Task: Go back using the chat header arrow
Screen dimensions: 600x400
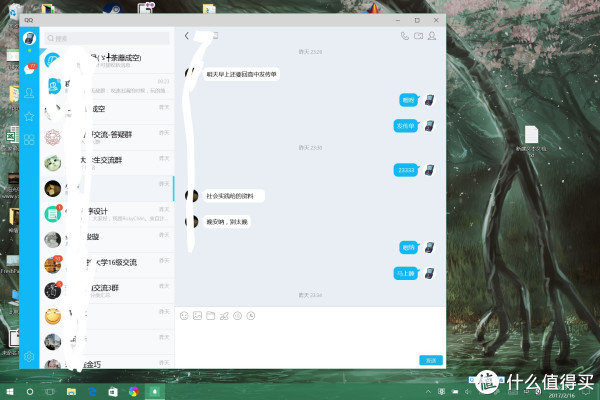Action: 187,36
